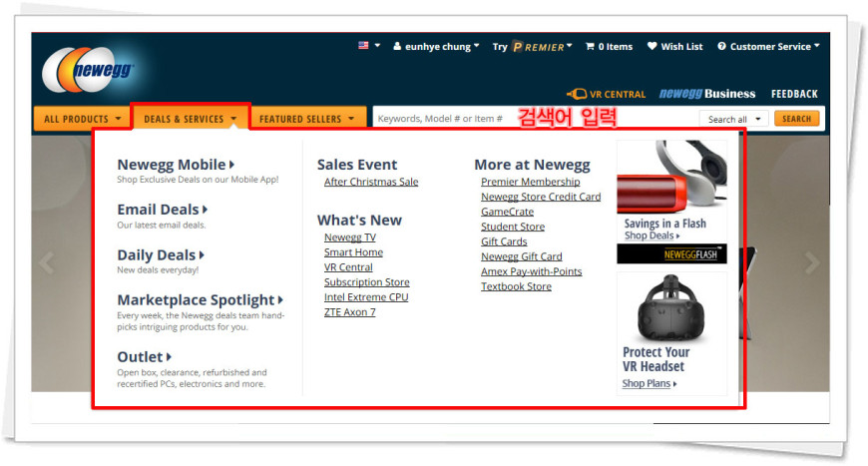Open the Customer Service help menu

(768, 47)
